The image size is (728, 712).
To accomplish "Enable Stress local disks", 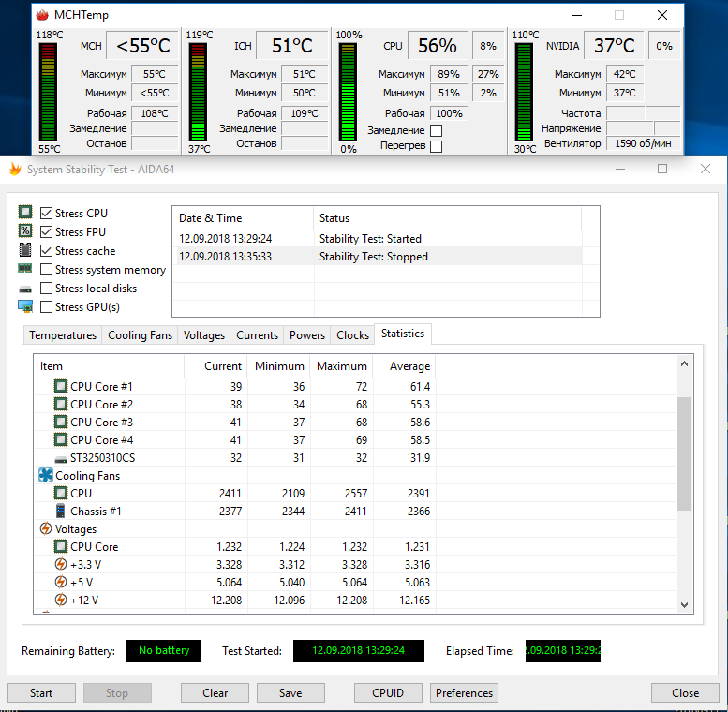I will (46, 289).
